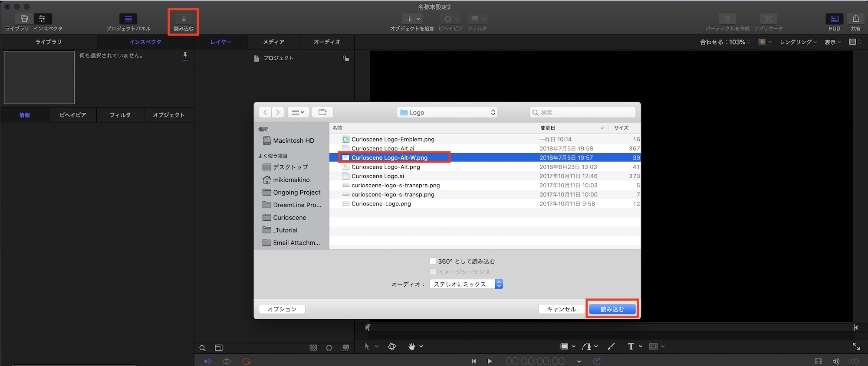Viewport: 868px width, 366px height.
Task: Click the キャンセル button in dialog
Action: [561, 309]
